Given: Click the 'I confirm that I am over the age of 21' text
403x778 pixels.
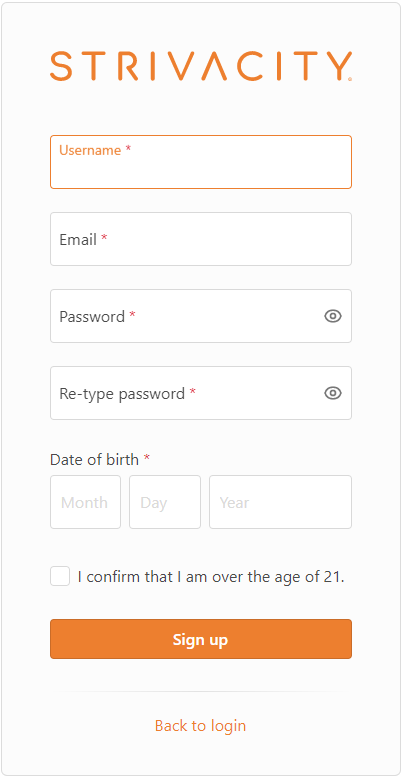Looking at the screenshot, I should click(x=211, y=577).
